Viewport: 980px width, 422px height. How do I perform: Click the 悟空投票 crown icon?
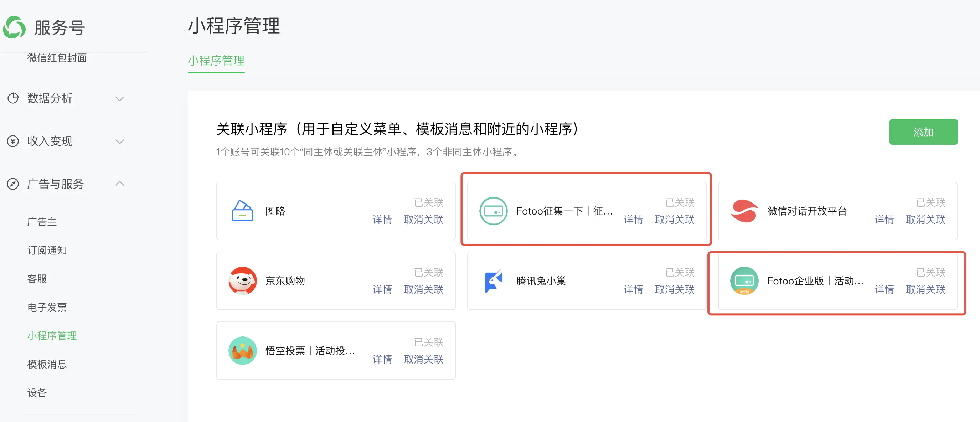(x=242, y=350)
